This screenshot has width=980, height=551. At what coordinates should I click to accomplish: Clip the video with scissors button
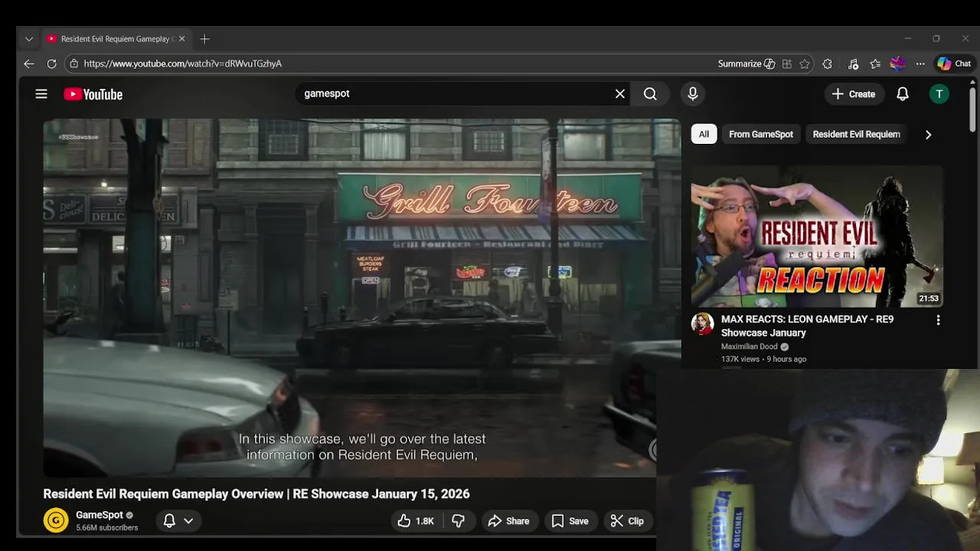[x=627, y=520]
